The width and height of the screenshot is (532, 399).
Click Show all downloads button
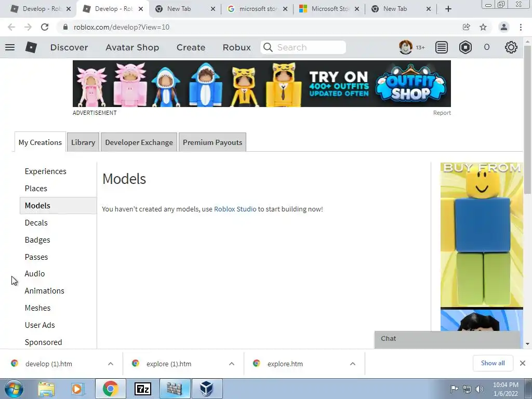493,363
